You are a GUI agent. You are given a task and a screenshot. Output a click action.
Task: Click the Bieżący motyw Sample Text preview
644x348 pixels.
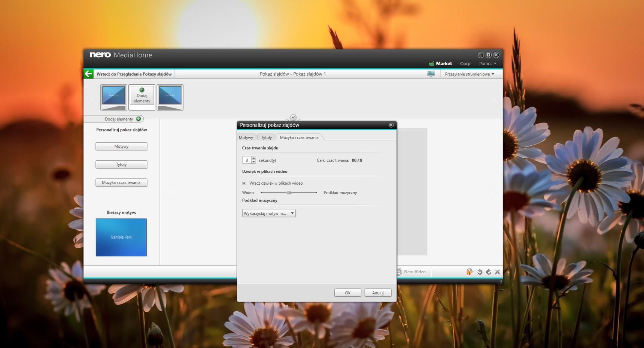click(x=121, y=237)
